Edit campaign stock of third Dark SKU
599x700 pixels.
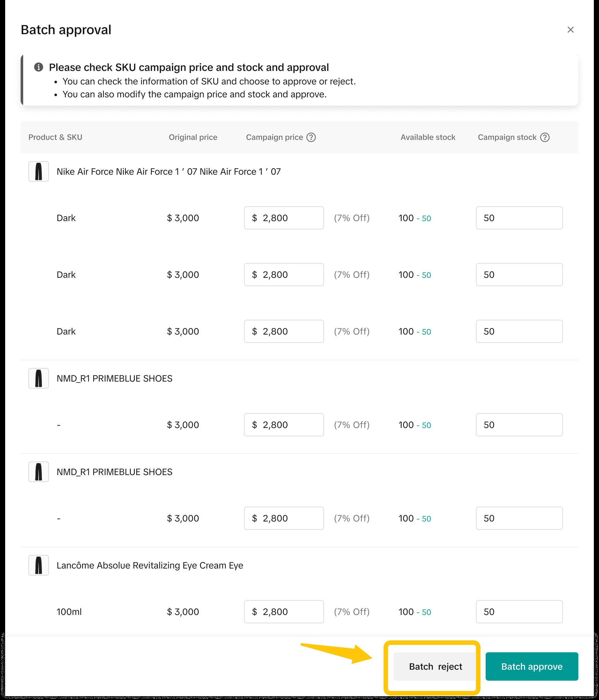pyautogui.click(x=519, y=331)
